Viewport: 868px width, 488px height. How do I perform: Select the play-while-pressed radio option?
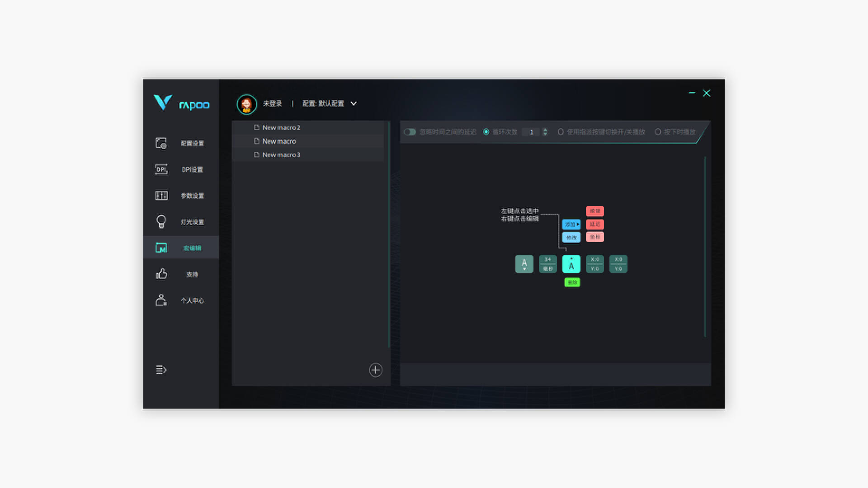pos(658,132)
